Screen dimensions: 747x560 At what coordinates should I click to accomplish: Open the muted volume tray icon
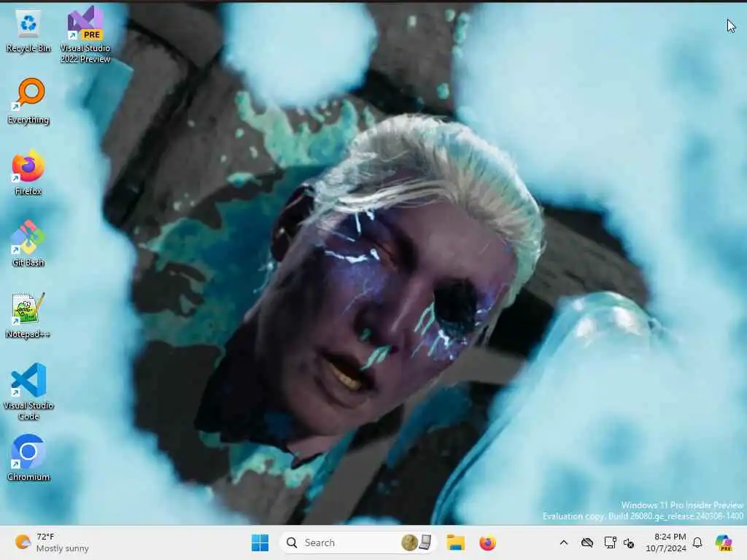tap(629, 542)
